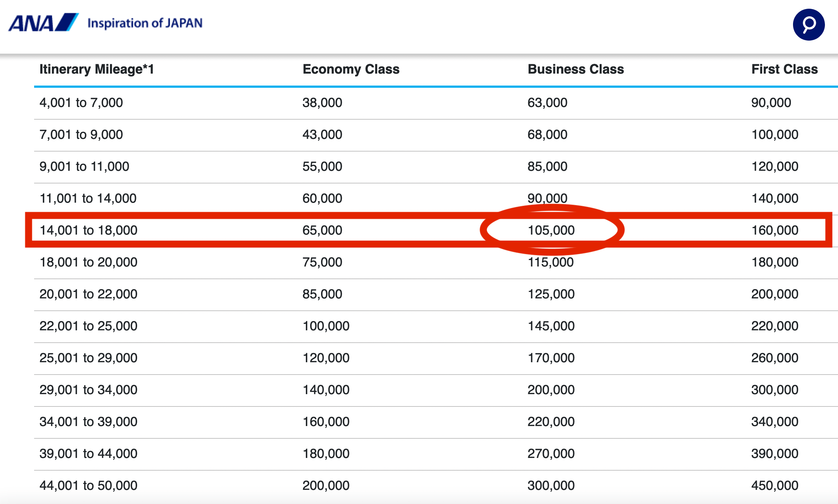Viewport: 838px width, 504px height.
Task: Select Economy 55,000 in row 9,001 to 11,000
Action: pos(323,166)
